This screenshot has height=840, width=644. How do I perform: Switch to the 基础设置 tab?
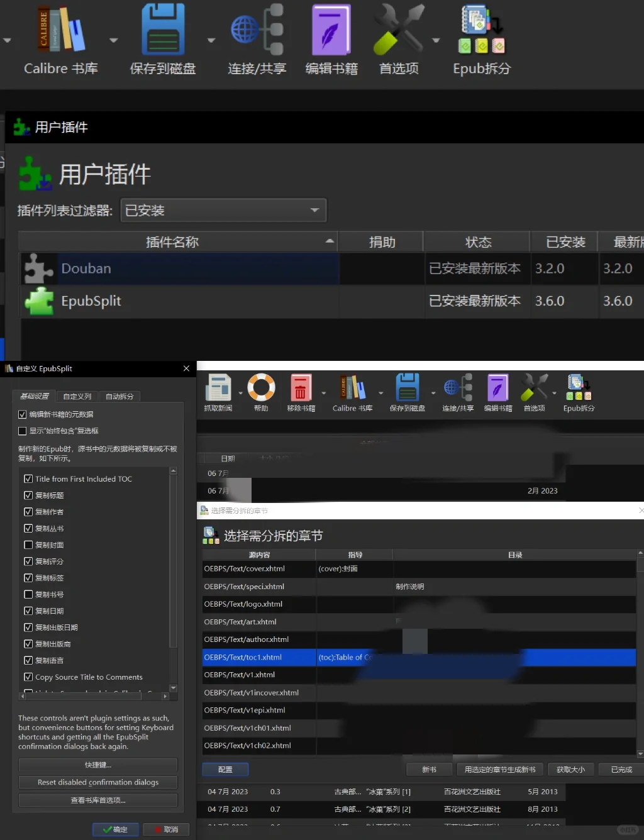pos(35,396)
